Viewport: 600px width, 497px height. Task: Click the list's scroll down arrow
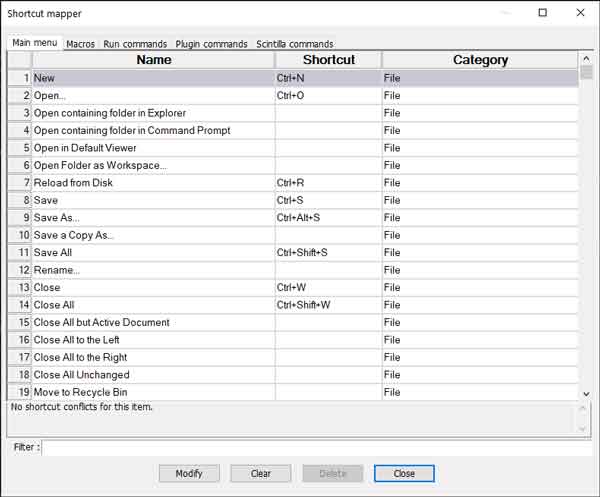tap(586, 394)
